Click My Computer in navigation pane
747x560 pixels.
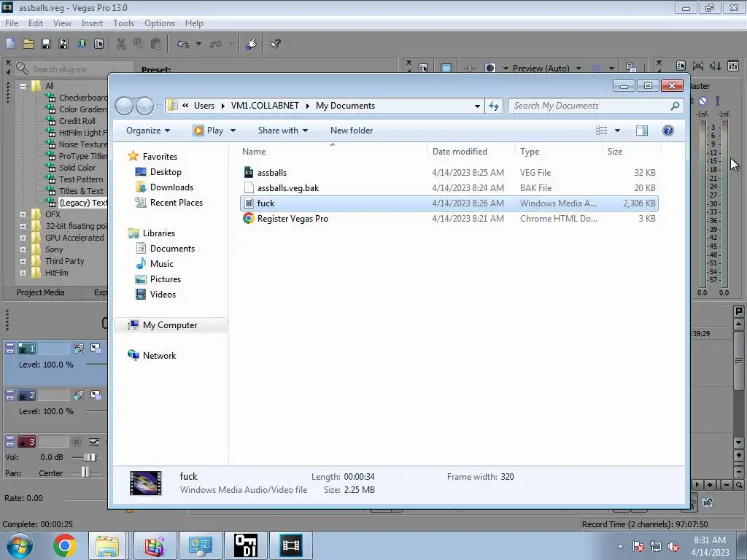coord(169,325)
